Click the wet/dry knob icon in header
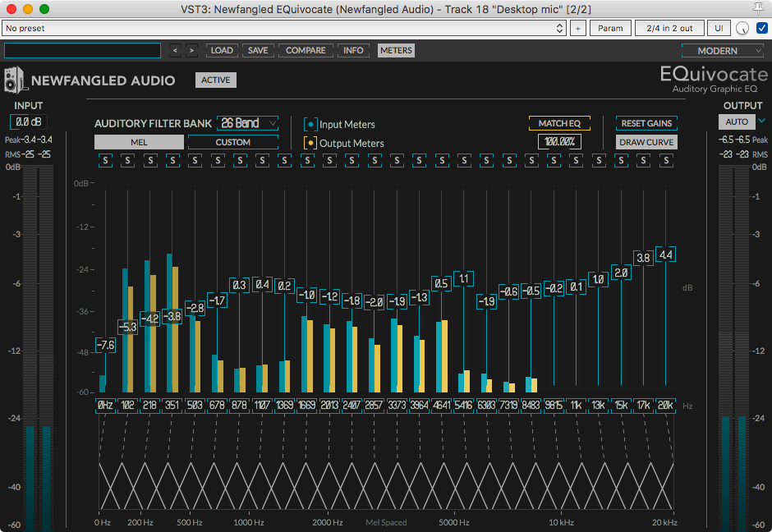This screenshot has width=772, height=532. tap(742, 29)
